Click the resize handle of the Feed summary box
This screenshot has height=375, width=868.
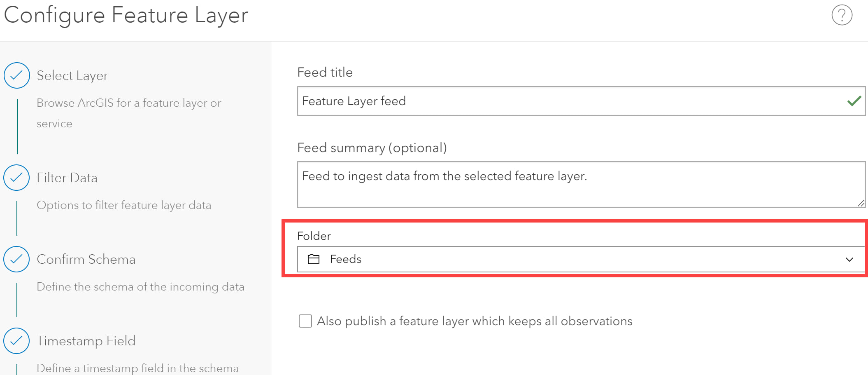point(861,203)
